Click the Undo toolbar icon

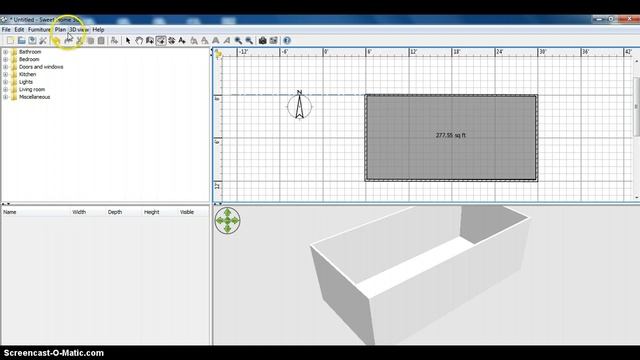click(x=56, y=40)
